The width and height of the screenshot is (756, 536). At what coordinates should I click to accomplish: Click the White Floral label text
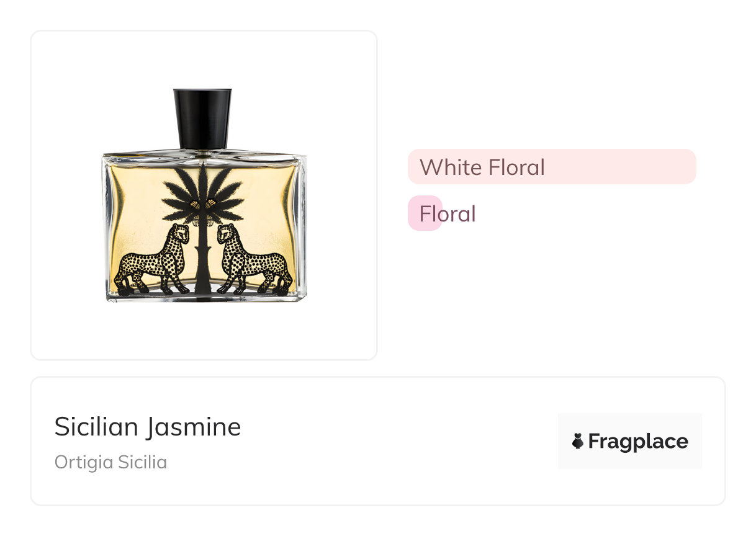tap(482, 167)
